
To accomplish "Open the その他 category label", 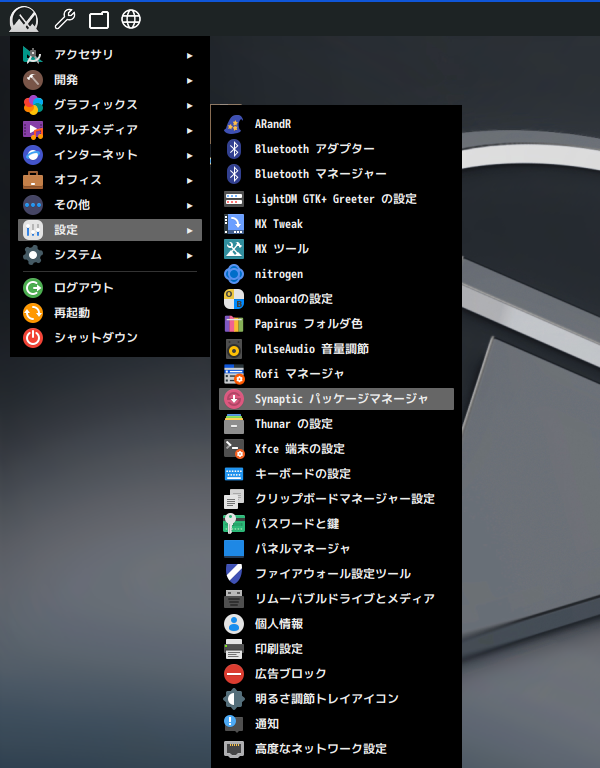I will coord(72,205).
